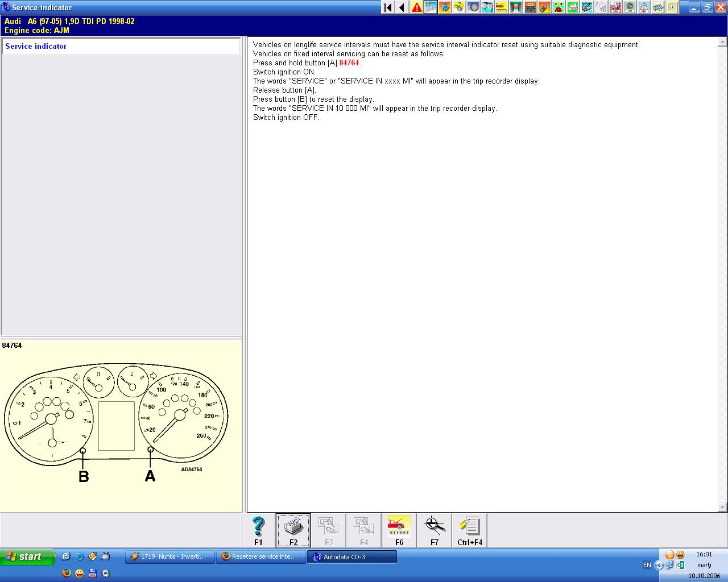Image resolution: width=728 pixels, height=582 pixels.
Task: Click the cyan steering mechanism toolbar icon
Action: (487, 7)
